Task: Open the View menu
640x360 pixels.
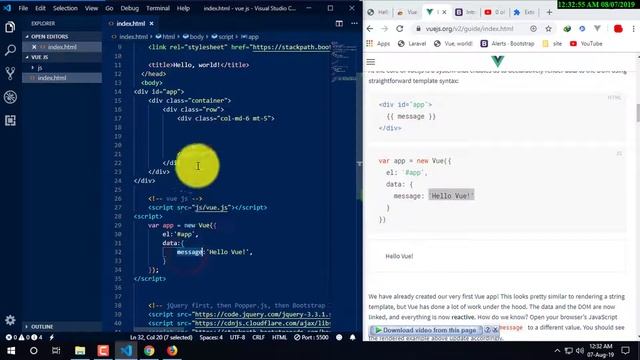Action: [91, 8]
